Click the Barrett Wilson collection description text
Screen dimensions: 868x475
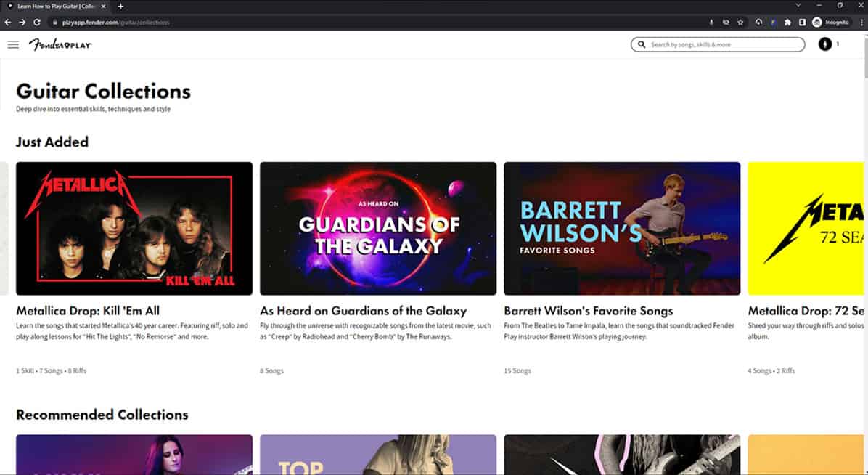tap(619, 331)
